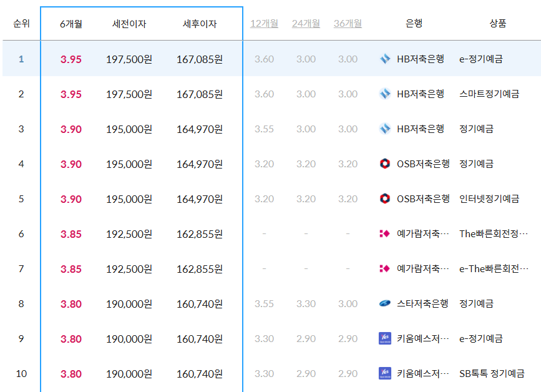Open 인터넷정기예금 product

(489, 198)
